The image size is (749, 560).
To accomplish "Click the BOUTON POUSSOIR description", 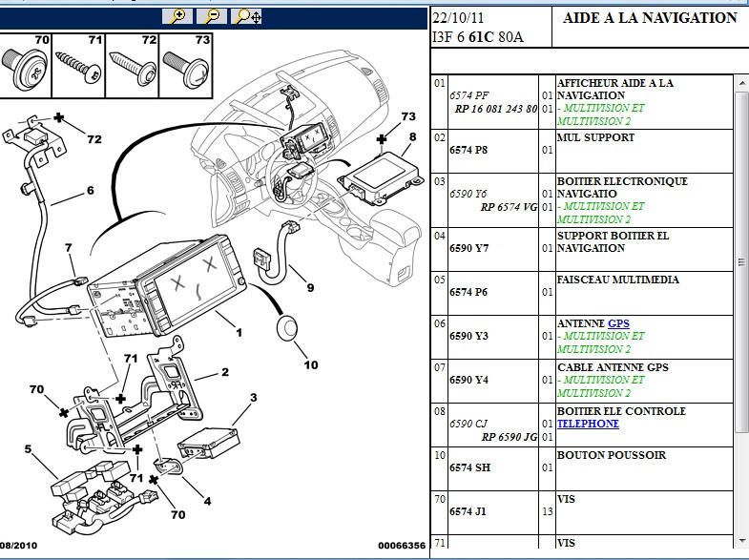I will point(612,455).
